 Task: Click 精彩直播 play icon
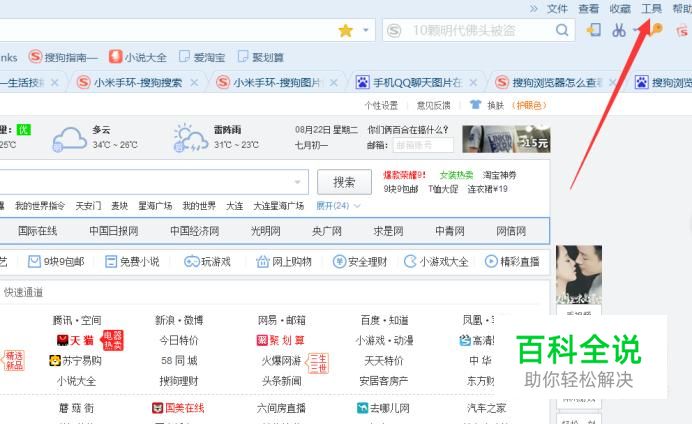[x=491, y=262]
